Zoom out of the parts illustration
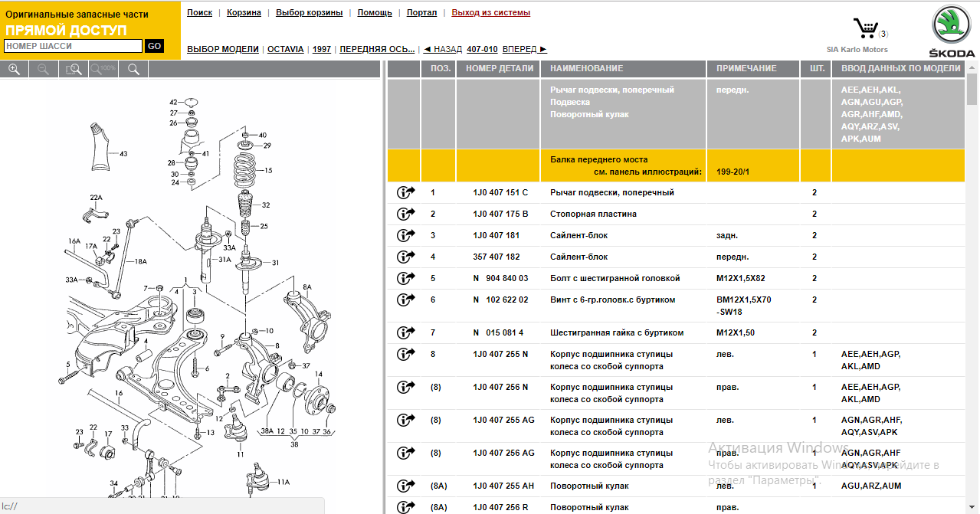 [x=43, y=69]
